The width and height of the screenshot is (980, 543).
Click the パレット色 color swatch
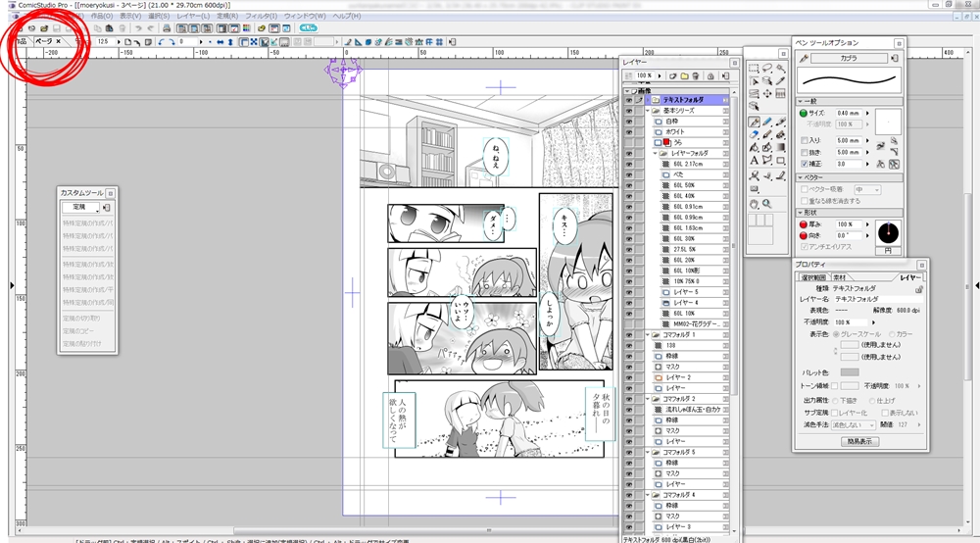click(x=850, y=373)
